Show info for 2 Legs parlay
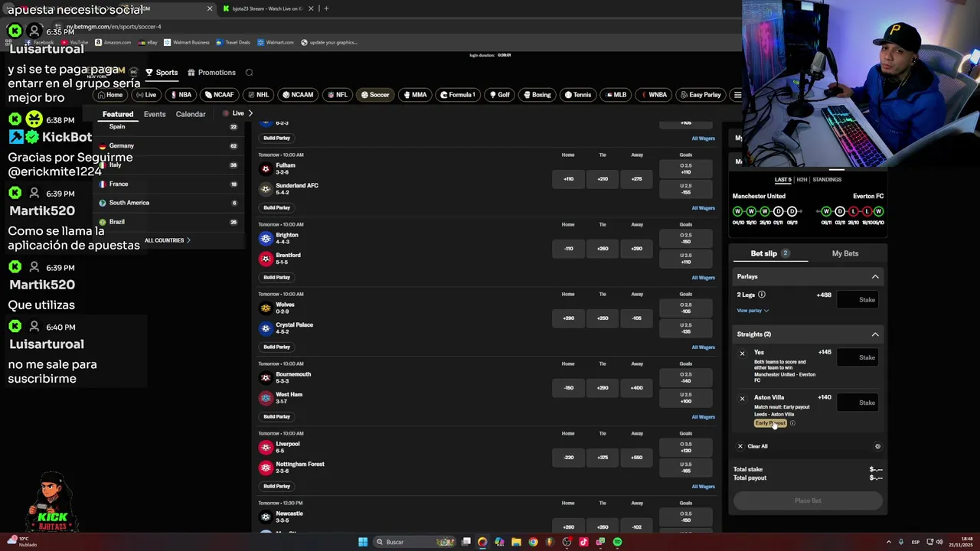980x551 pixels. (x=761, y=295)
